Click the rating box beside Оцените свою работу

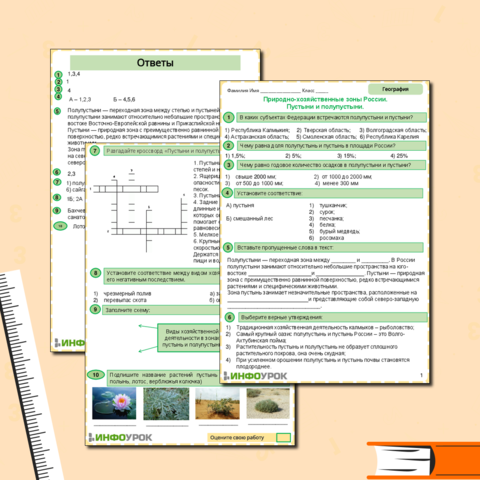[283, 437]
